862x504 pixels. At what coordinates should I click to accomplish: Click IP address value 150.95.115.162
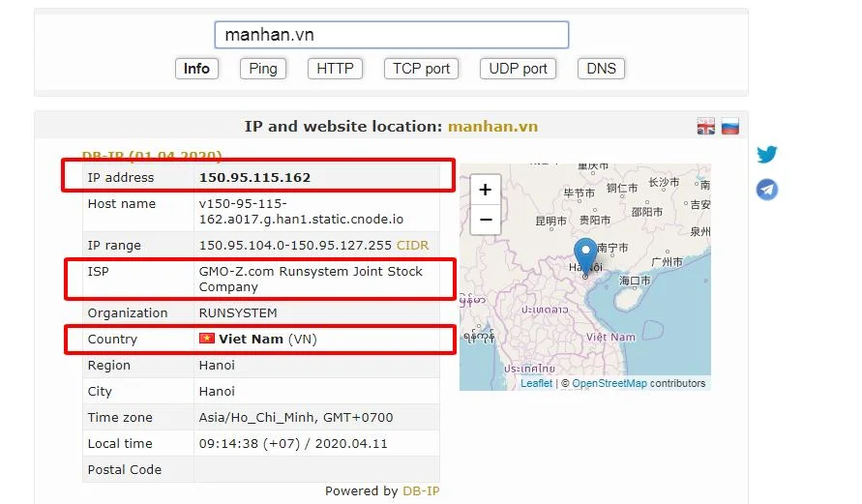pos(254,178)
